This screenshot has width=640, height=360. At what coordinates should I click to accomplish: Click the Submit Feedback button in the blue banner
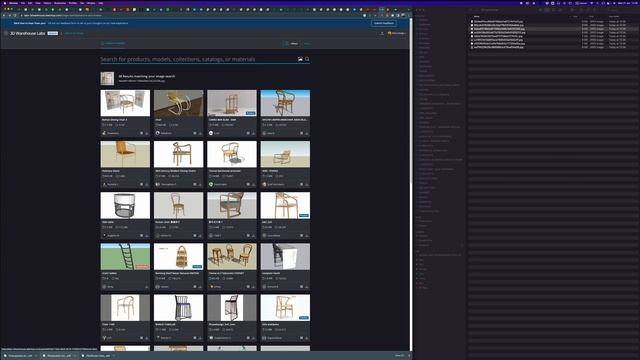tap(384, 23)
